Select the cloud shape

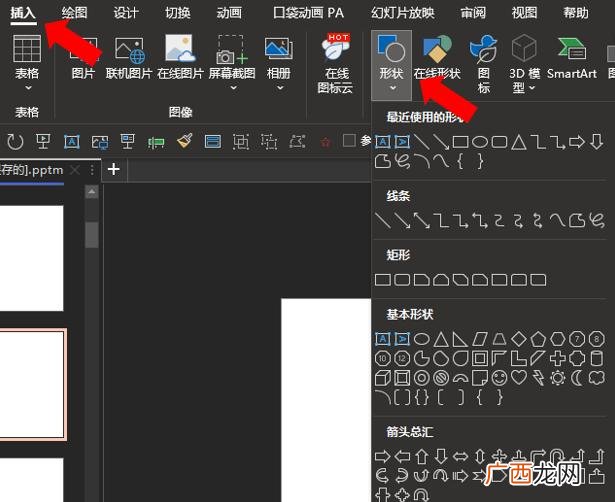tap(596, 378)
